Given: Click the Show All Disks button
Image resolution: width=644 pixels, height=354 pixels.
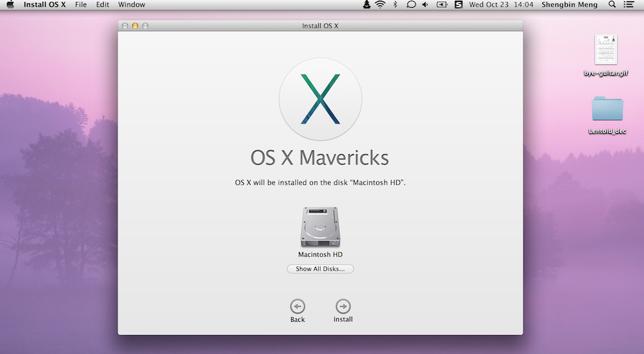Looking at the screenshot, I should pyautogui.click(x=320, y=269).
